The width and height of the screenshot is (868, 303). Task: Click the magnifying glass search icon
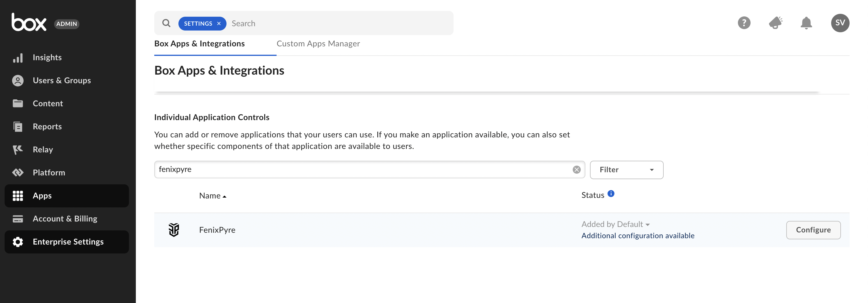[x=166, y=23]
